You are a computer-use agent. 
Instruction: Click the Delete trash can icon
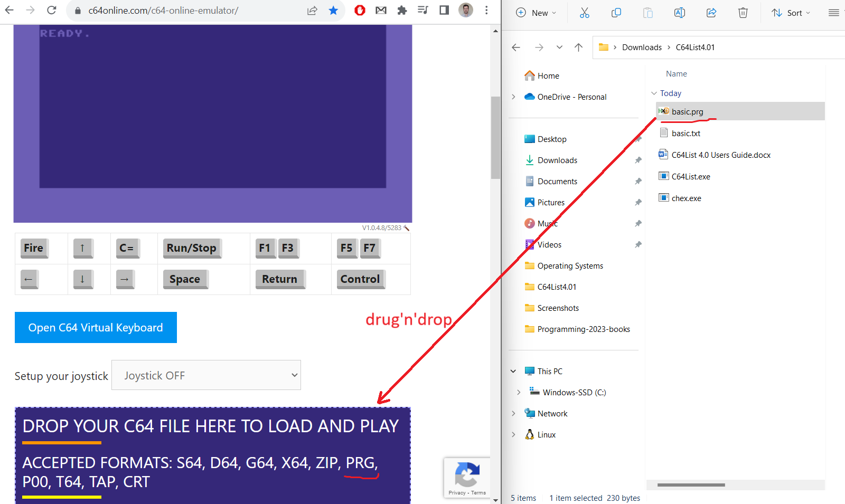(x=743, y=13)
